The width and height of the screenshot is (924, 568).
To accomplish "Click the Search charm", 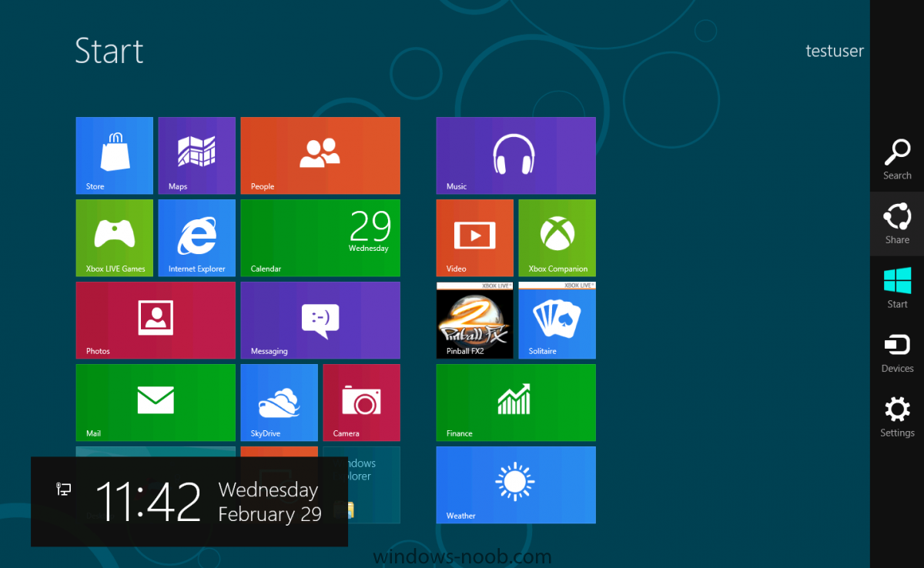I will click(x=897, y=159).
